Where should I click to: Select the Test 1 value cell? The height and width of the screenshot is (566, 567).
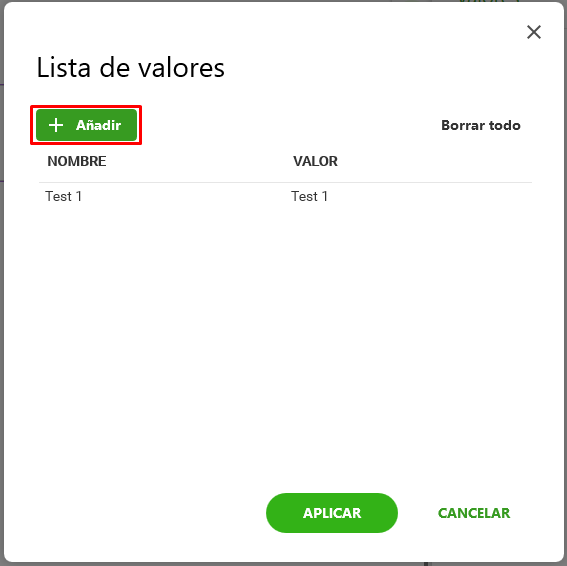tap(309, 196)
